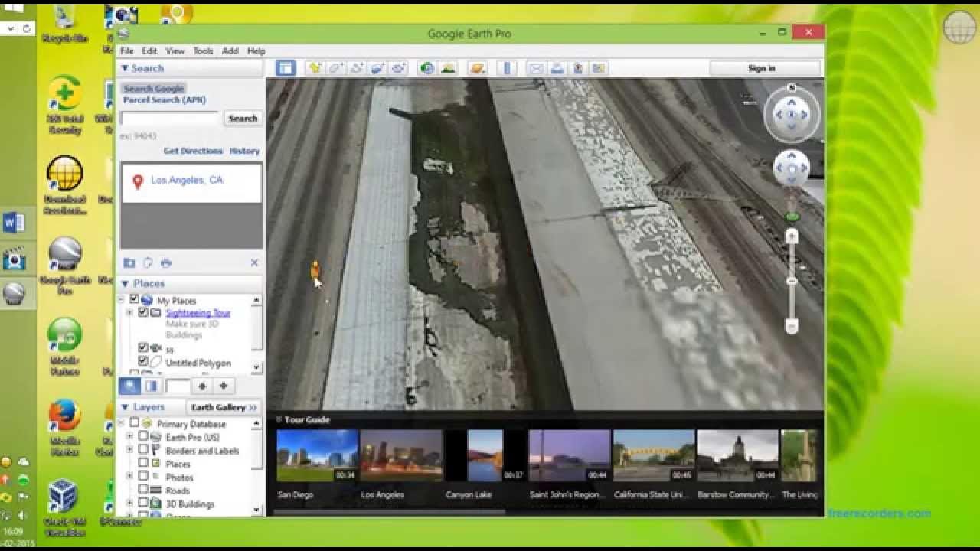980x551 pixels.
Task: Open the Edit menu
Action: (149, 51)
